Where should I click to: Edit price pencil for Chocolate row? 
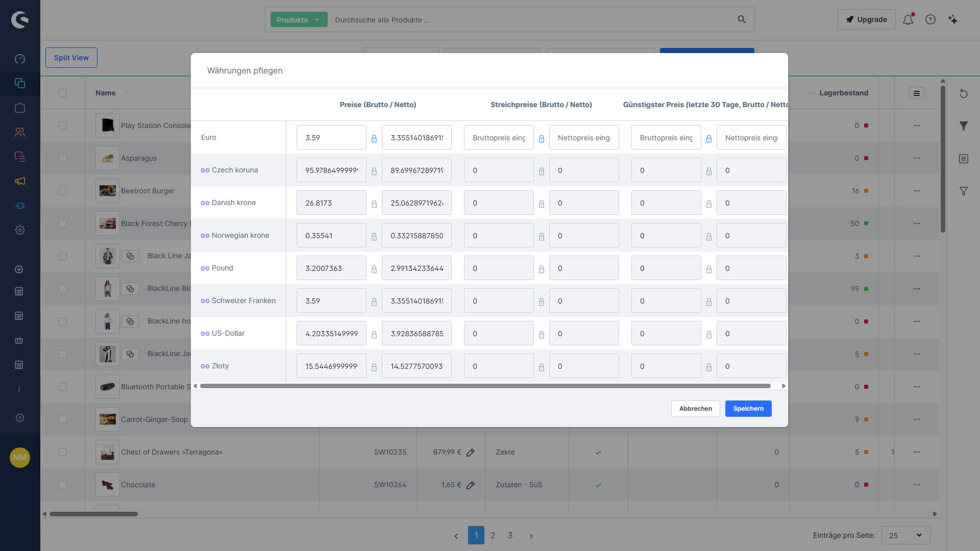tap(471, 485)
